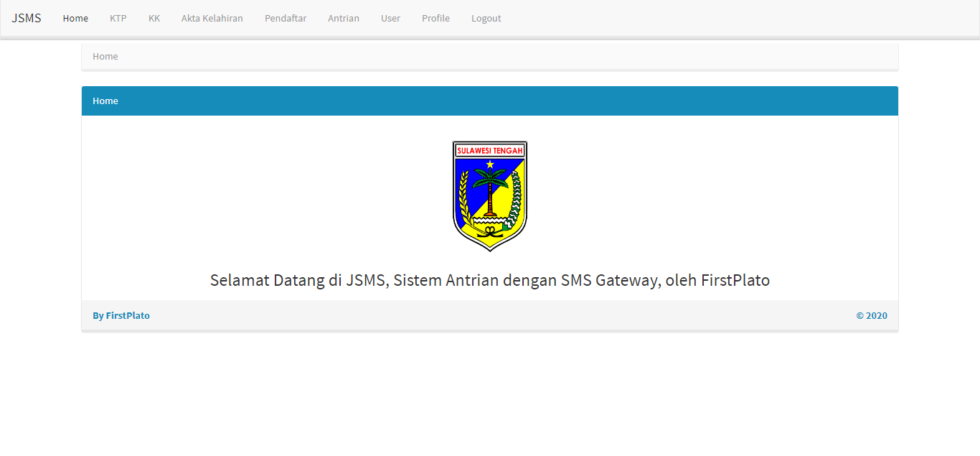
Task: Open the KK menu item
Action: point(154,18)
